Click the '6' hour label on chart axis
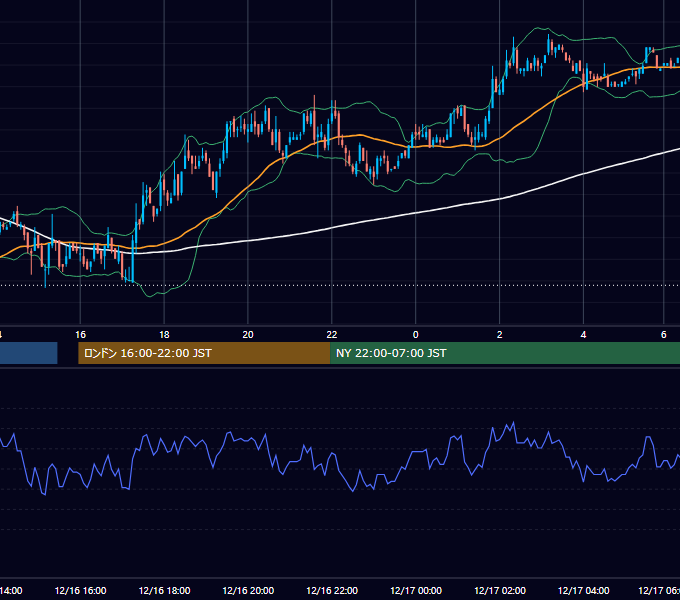The height and width of the screenshot is (600, 680). pyautogui.click(x=664, y=335)
